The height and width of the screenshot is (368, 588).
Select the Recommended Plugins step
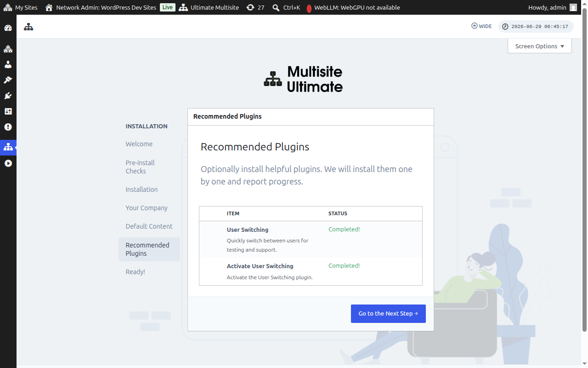[x=149, y=249]
